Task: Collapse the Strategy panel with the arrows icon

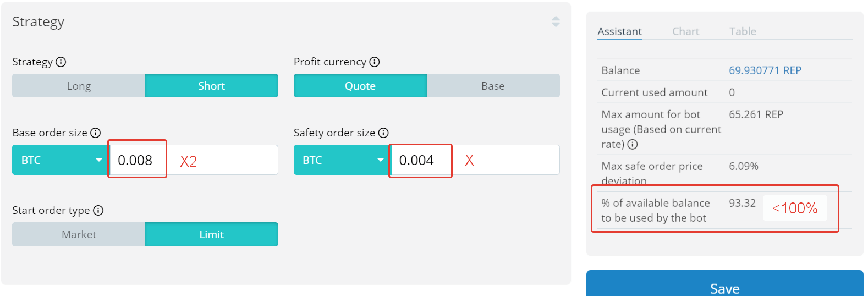Action: 556,21
